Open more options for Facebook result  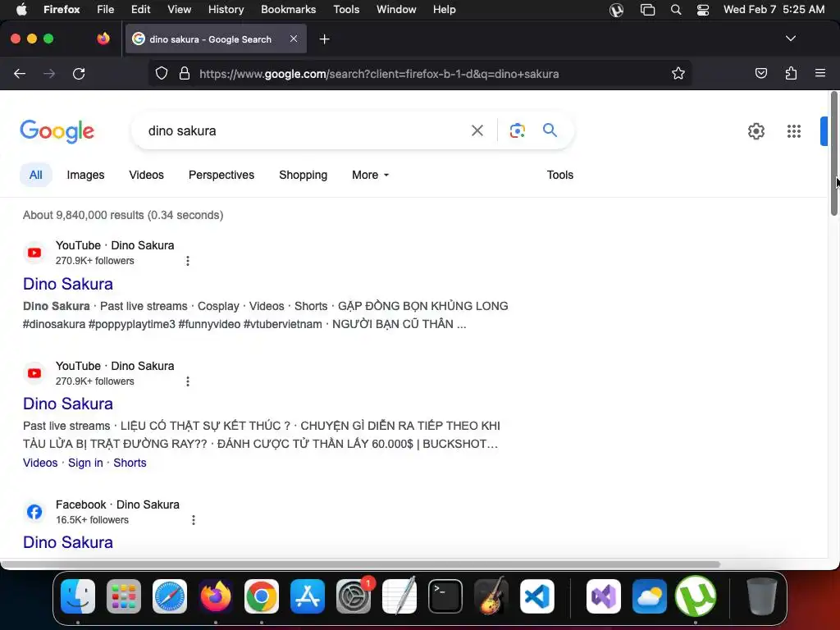tap(194, 520)
